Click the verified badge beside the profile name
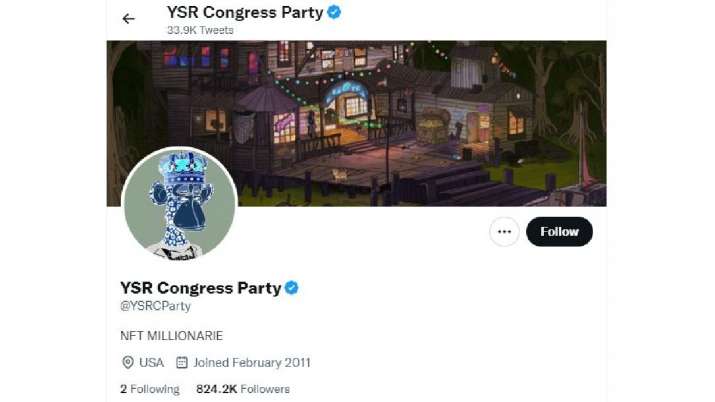Image resolution: width=715 pixels, height=402 pixels. [292, 288]
